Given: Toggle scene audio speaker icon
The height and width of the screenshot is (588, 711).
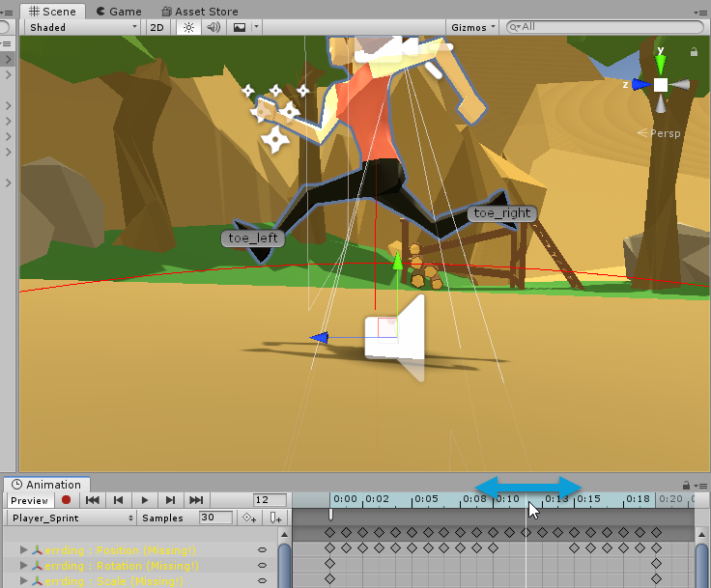Looking at the screenshot, I should (213, 27).
